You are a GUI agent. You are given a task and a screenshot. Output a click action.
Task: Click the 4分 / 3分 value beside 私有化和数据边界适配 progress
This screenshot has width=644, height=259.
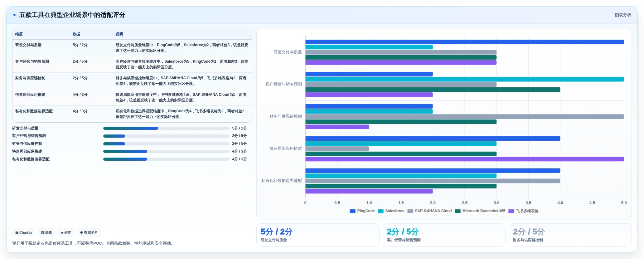pos(240,159)
